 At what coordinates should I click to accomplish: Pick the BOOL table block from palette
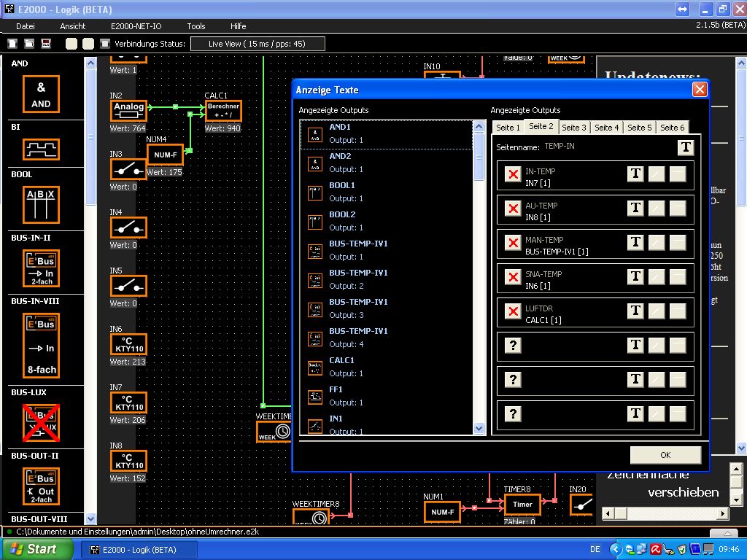pyautogui.click(x=41, y=203)
